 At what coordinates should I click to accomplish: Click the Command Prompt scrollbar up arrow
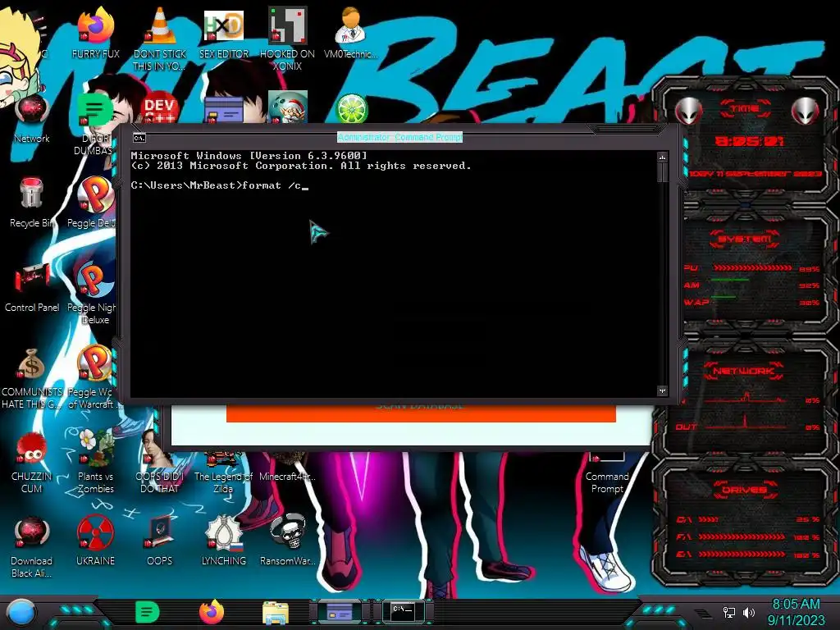click(x=662, y=157)
